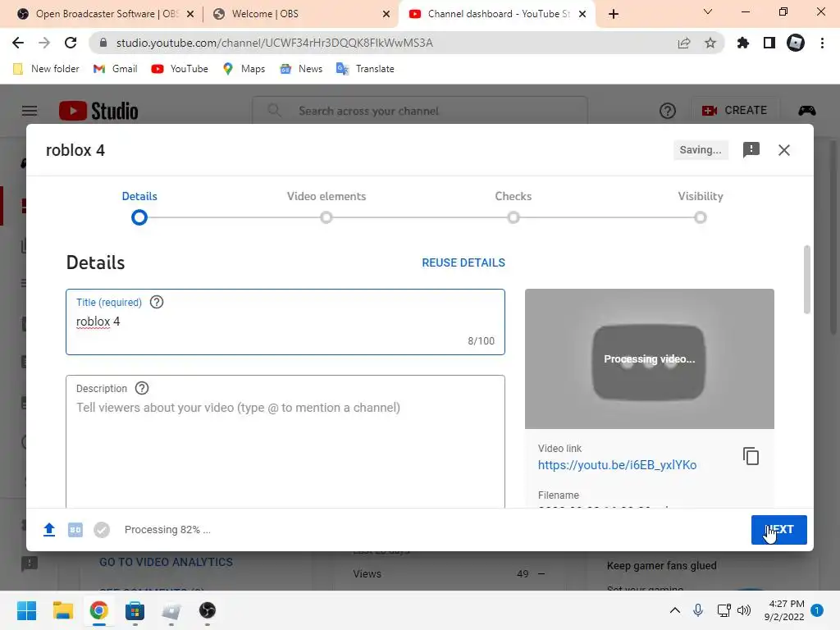Open Microsoft Store from taskbar
840x630 pixels.
135,610
